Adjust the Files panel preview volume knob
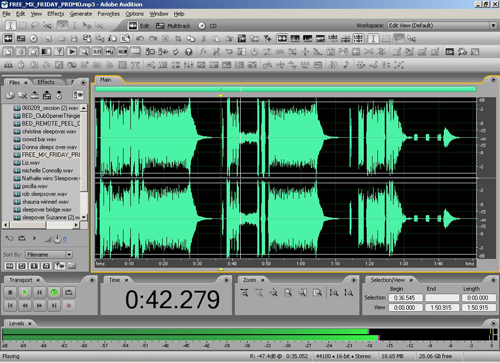 coord(57,239)
